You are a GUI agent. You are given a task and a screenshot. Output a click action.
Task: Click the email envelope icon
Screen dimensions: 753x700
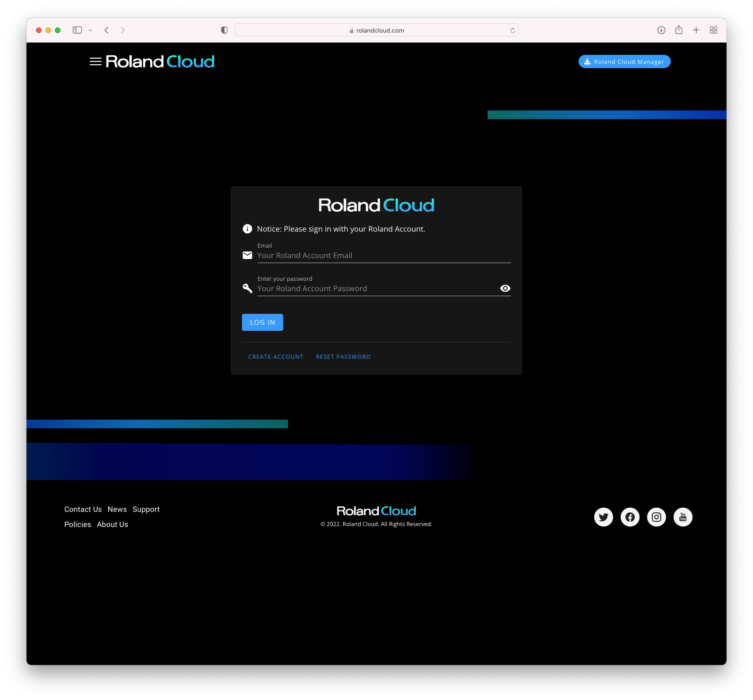click(x=247, y=255)
